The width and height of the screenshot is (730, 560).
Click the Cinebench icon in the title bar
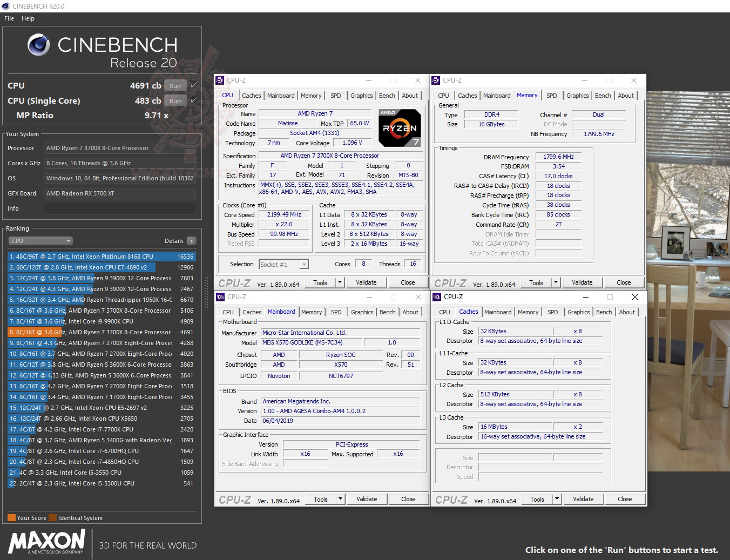[x=6, y=6]
